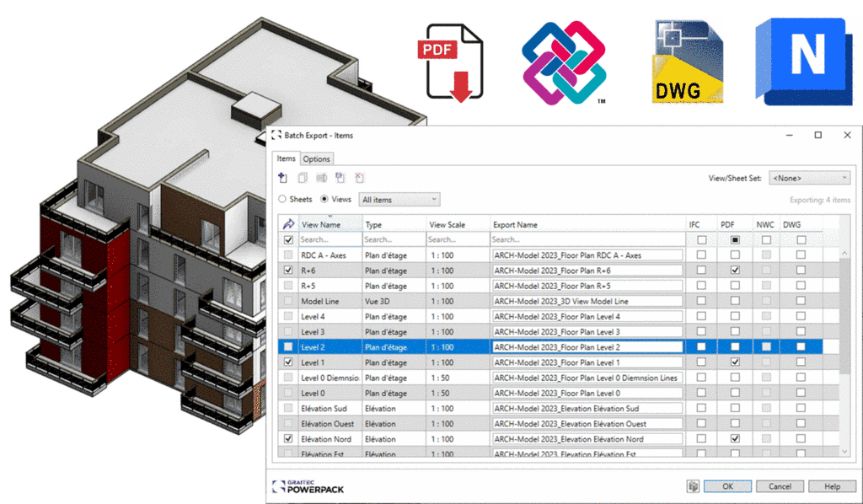Select the Sheets radio button
863x504 pixels.
point(282,199)
